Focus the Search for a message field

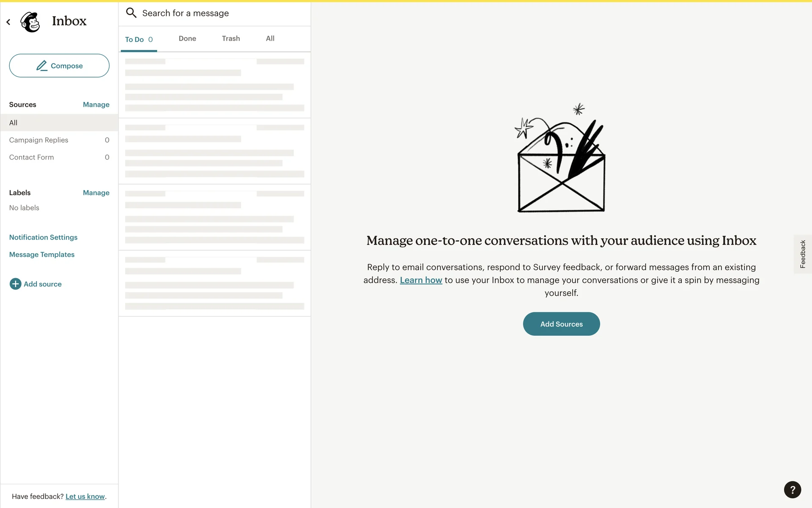220,14
